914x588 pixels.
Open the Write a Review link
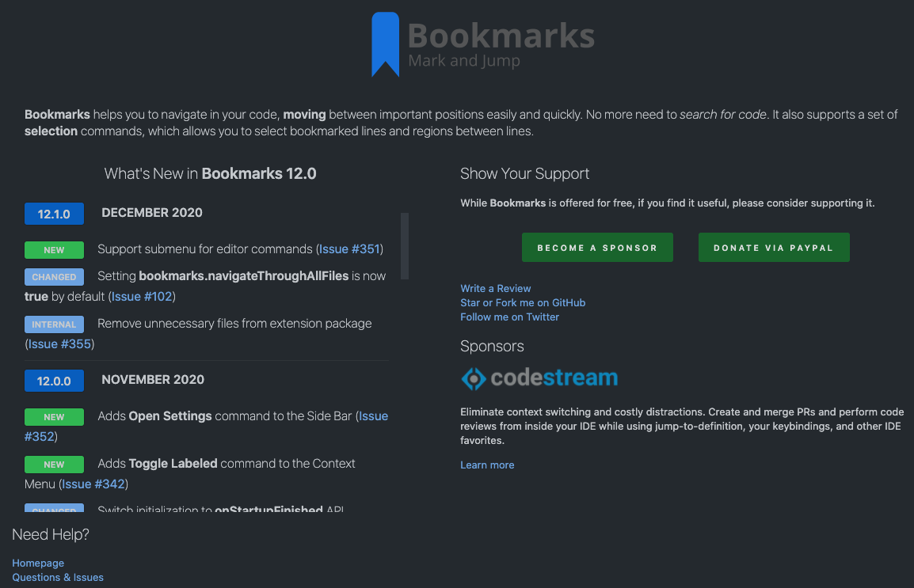tap(495, 288)
